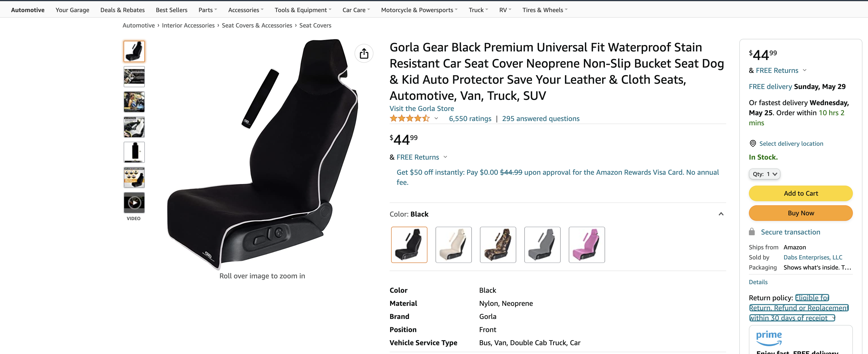The width and height of the screenshot is (868, 354).
Task: Collapse the Color options section
Action: tap(721, 214)
